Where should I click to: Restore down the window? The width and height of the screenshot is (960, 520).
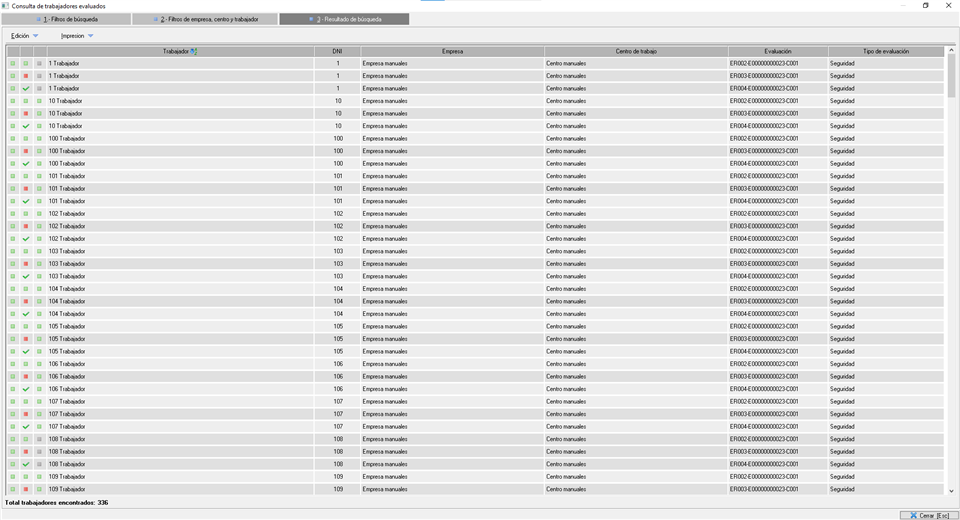click(x=926, y=6)
